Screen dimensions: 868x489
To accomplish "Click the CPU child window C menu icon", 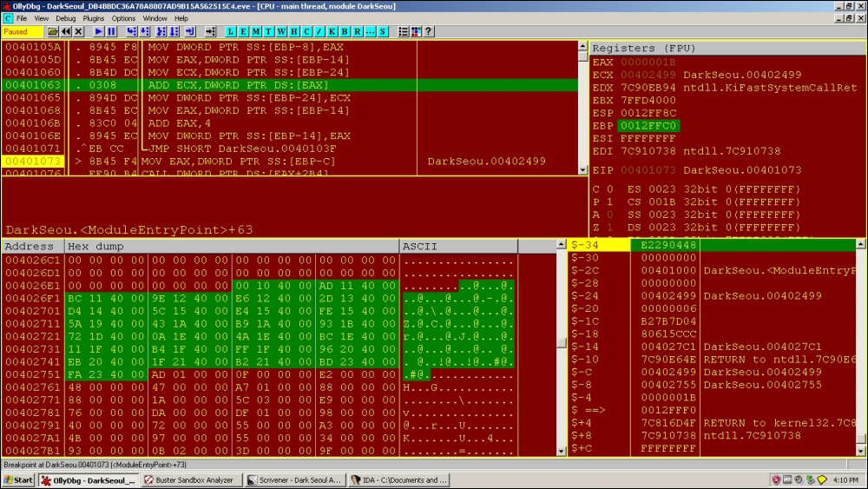I will tap(8, 18).
